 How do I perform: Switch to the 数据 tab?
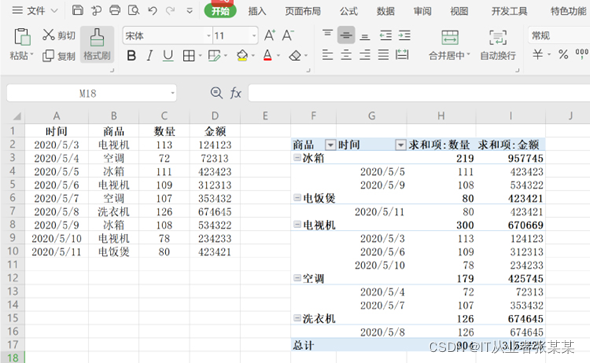385,11
